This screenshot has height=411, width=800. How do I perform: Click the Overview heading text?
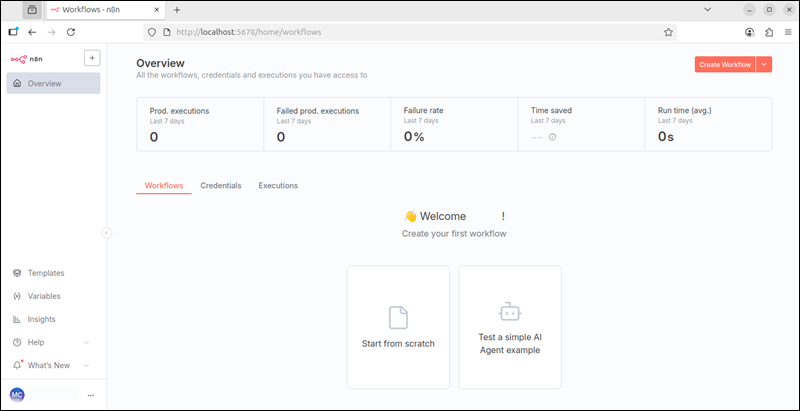[160, 63]
